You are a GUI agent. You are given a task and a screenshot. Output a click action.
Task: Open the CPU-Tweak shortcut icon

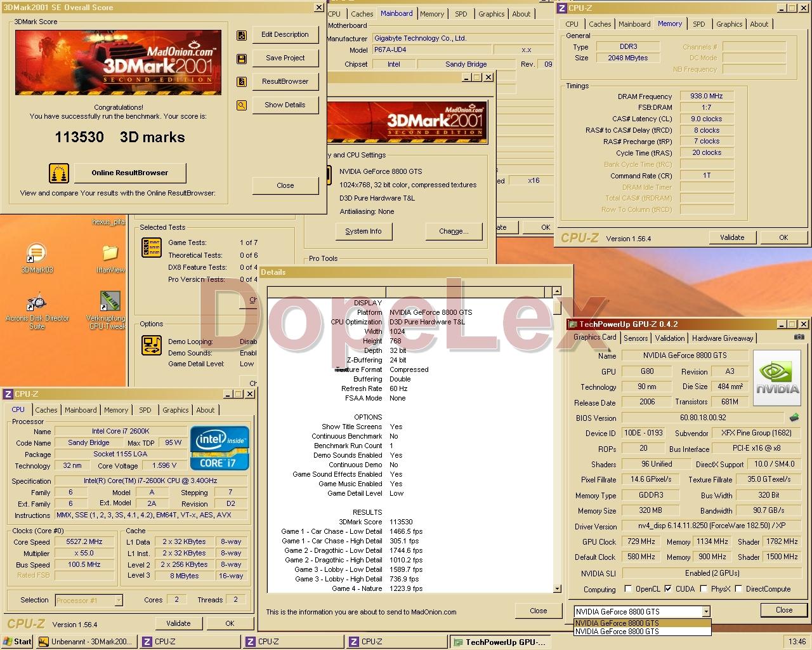click(110, 302)
